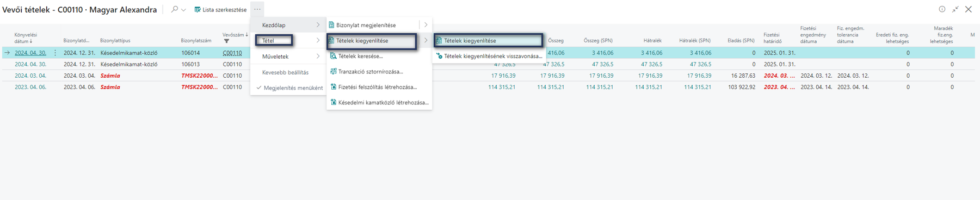Click the Összeg (SPN) column header
980x200 pixels.
[598, 41]
